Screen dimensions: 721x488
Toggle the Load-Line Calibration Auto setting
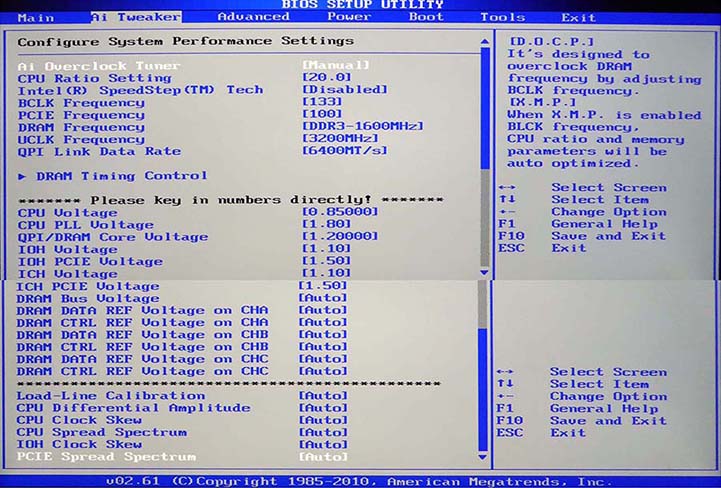(323, 396)
